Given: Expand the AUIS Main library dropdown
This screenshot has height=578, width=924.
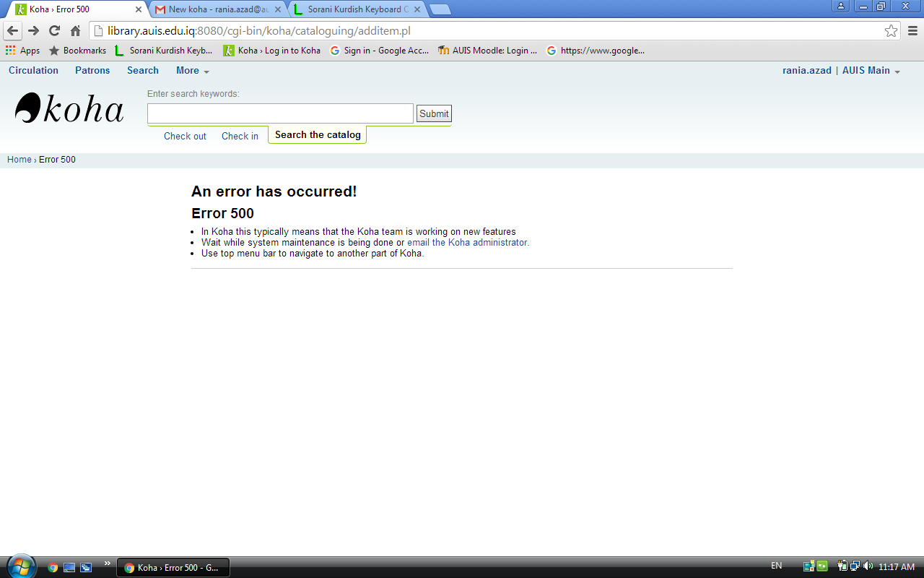Looking at the screenshot, I should tap(871, 71).
